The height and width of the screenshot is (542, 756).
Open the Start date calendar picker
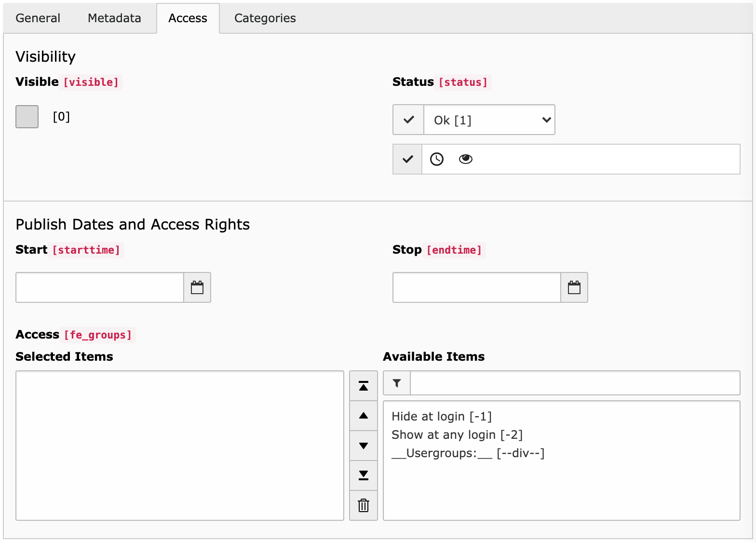coord(197,288)
